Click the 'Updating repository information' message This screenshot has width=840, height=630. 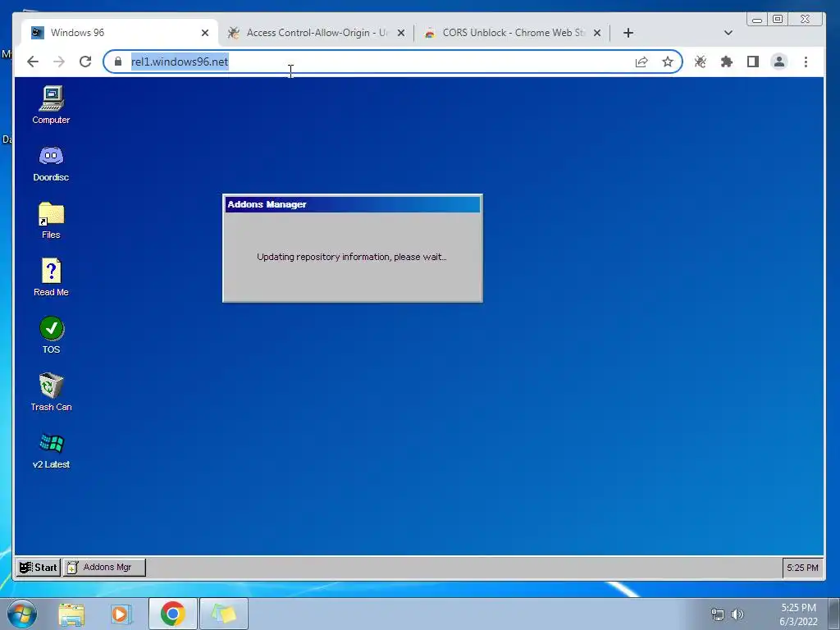(351, 257)
